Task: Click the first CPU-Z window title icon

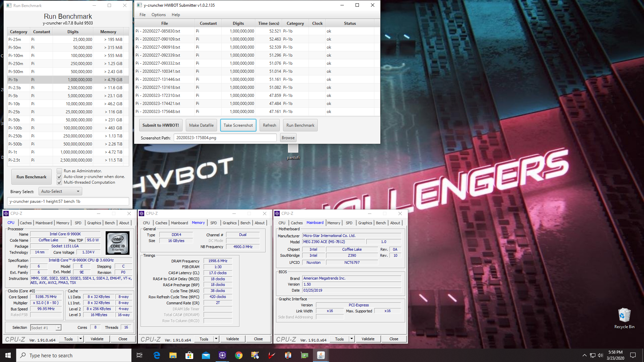Action: coord(6,214)
